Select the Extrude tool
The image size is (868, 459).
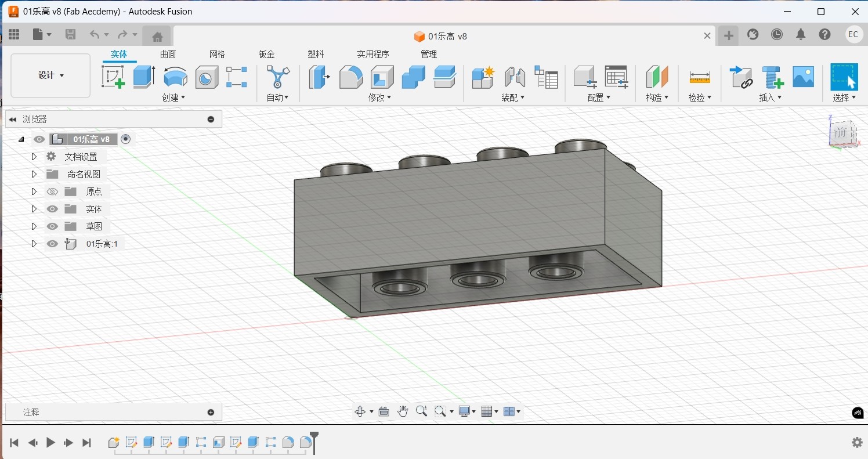[144, 77]
